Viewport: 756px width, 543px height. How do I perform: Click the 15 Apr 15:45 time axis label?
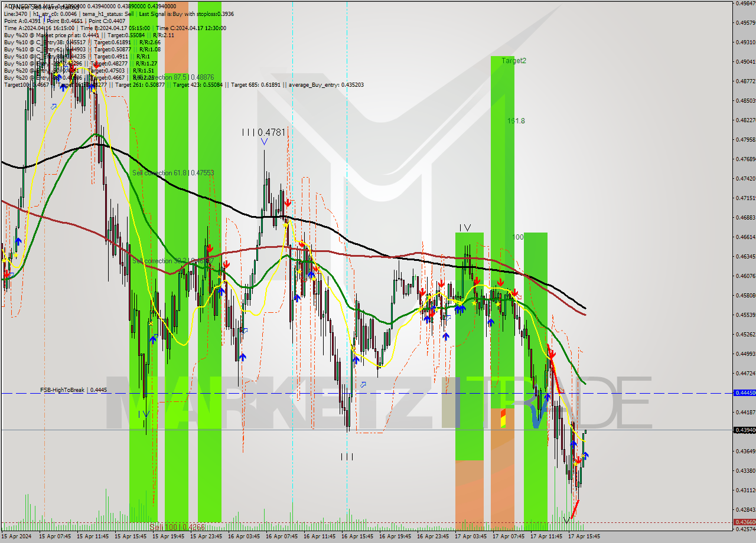coord(131,537)
